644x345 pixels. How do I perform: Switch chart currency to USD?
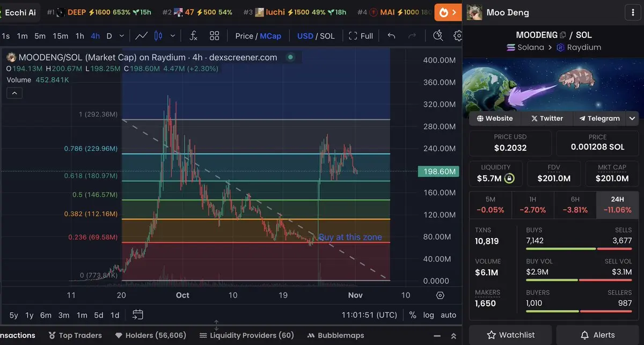pos(305,36)
